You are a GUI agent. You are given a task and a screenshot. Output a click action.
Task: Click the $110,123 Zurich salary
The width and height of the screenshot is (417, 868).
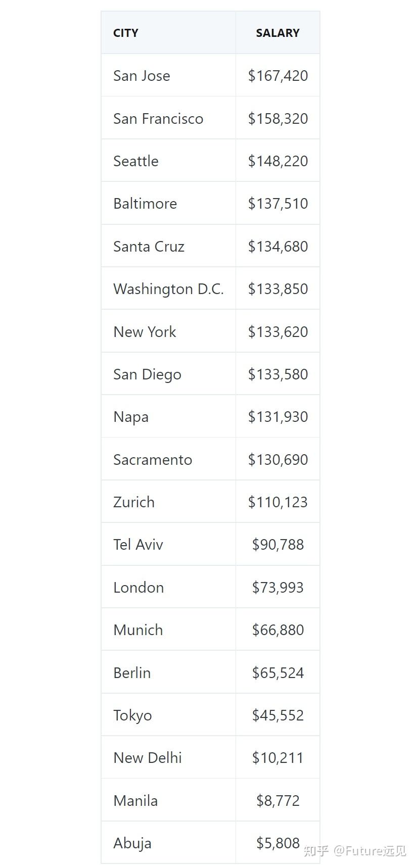pos(277,502)
